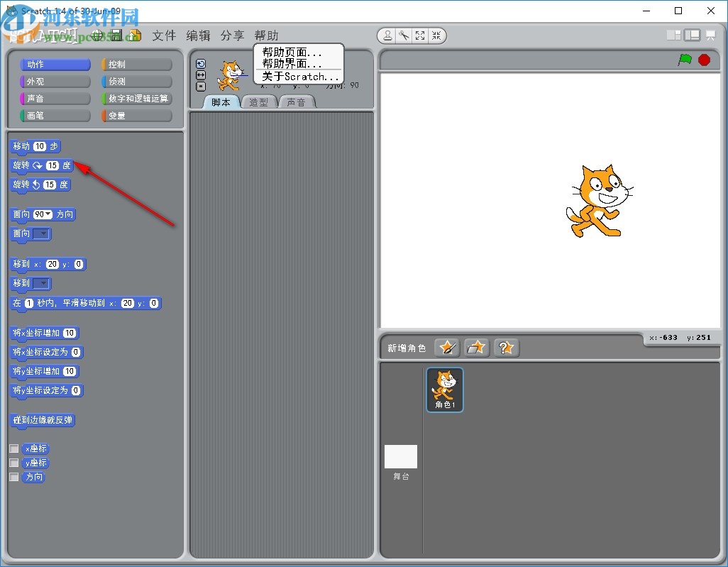Viewport: 728px width, 567px height.
Task: Select the stamp duplicate tool
Action: (x=387, y=35)
